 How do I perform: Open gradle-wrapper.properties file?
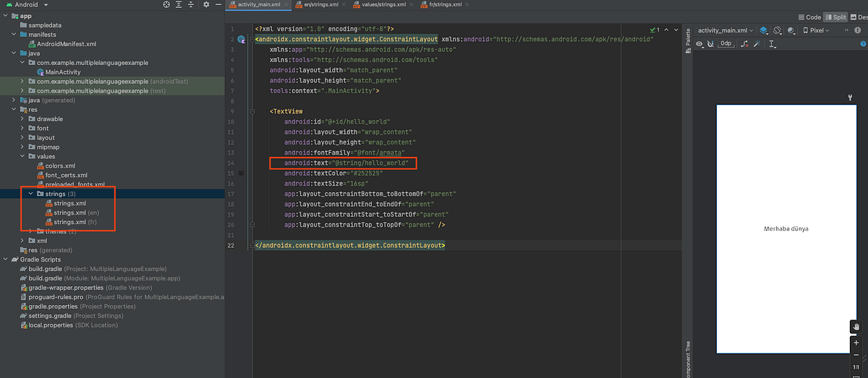pos(85,287)
